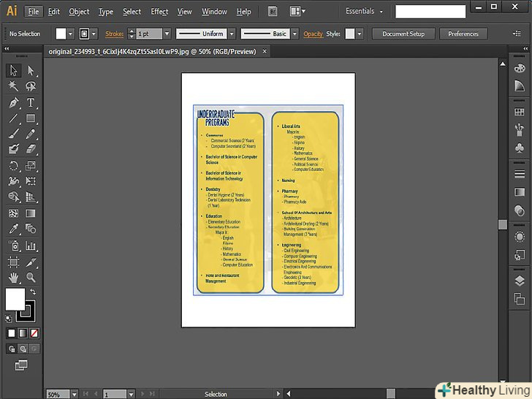Select the Direct Selection tool
The width and height of the screenshot is (532, 399).
tap(31, 71)
